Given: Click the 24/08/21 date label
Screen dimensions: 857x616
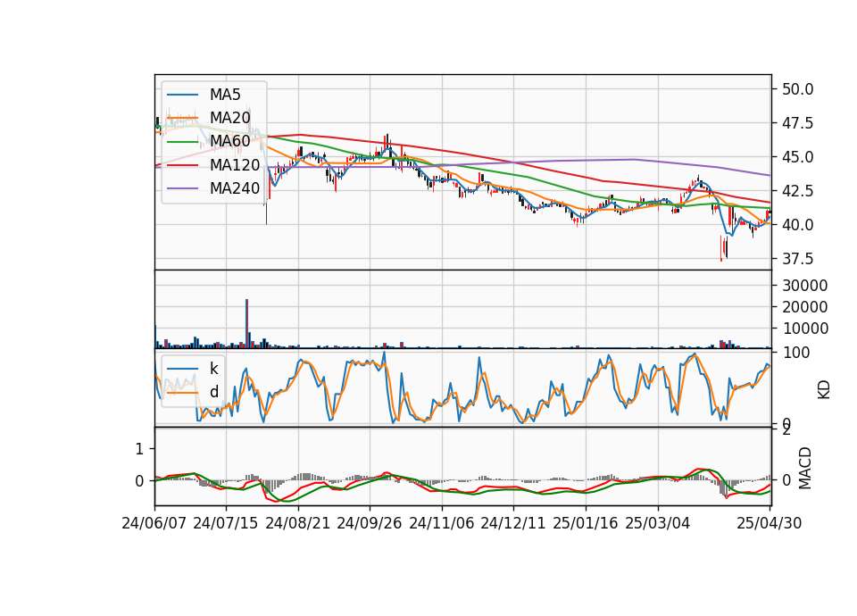Looking at the screenshot, I should (x=298, y=523).
